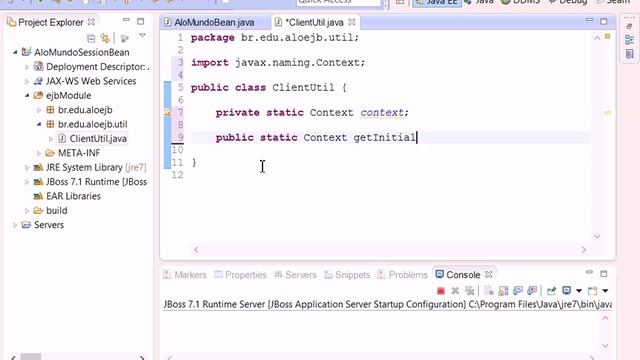Click the META-INF folder icon

point(50,153)
